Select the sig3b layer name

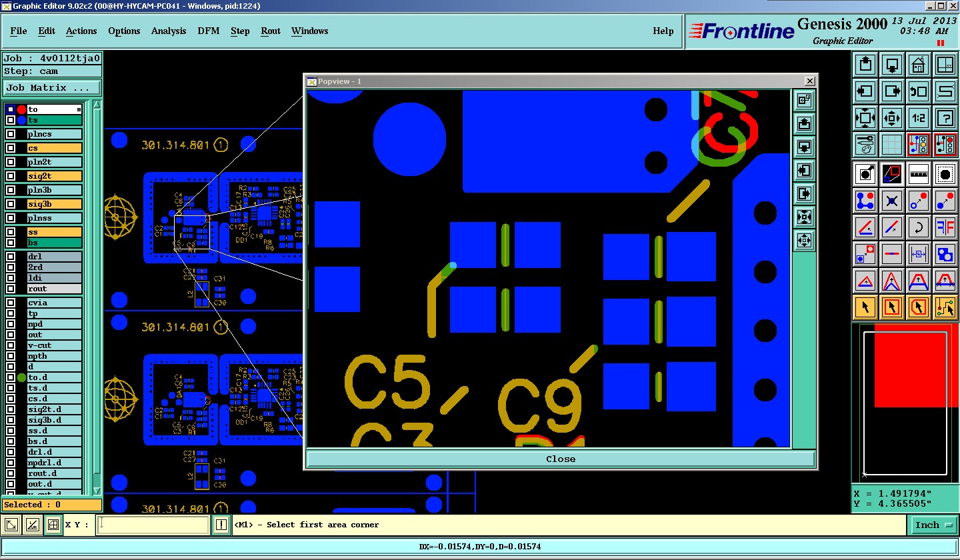click(x=55, y=204)
